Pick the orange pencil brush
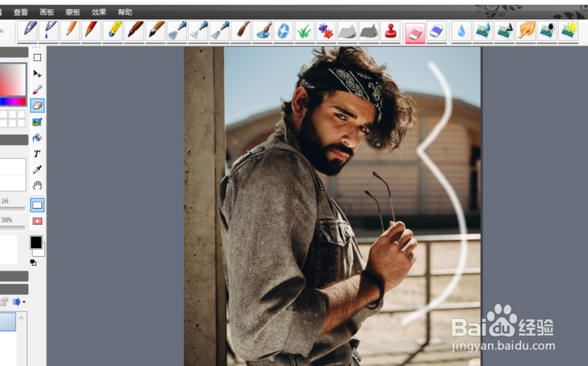The height and width of the screenshot is (366, 588). (x=70, y=32)
